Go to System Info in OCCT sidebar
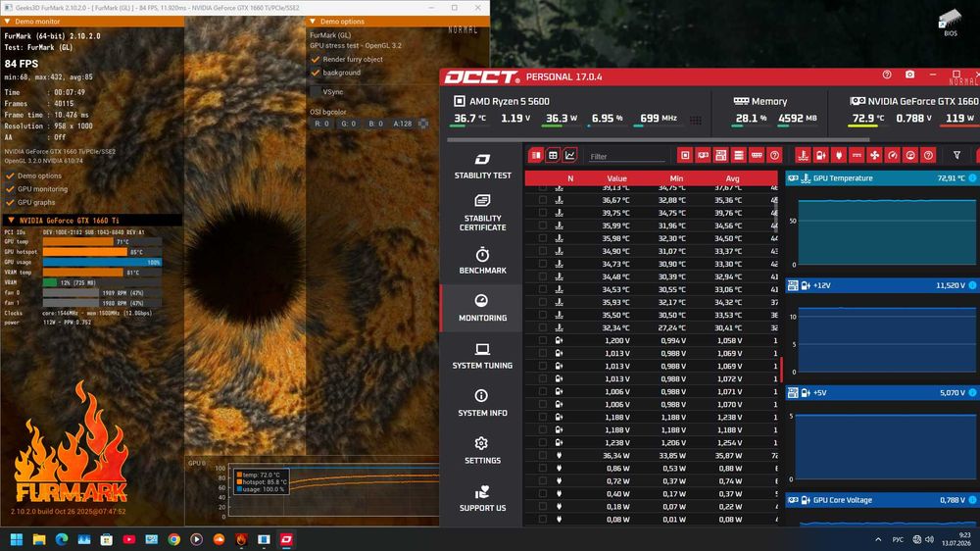This screenshot has width=980, height=551. (482, 403)
